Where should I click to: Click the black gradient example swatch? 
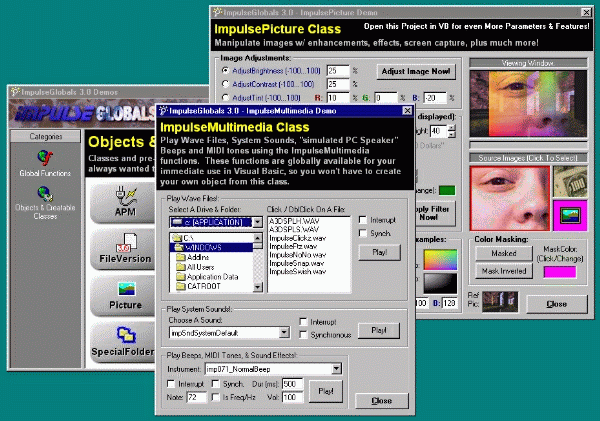[440, 283]
